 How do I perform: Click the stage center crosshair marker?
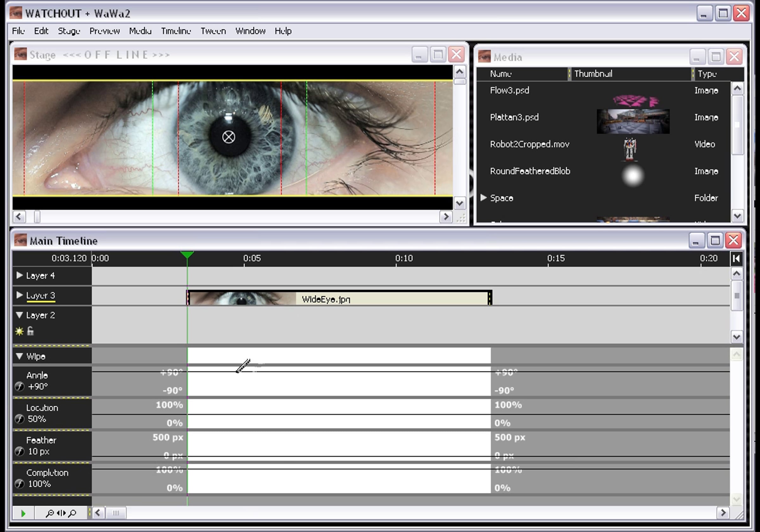click(x=229, y=137)
